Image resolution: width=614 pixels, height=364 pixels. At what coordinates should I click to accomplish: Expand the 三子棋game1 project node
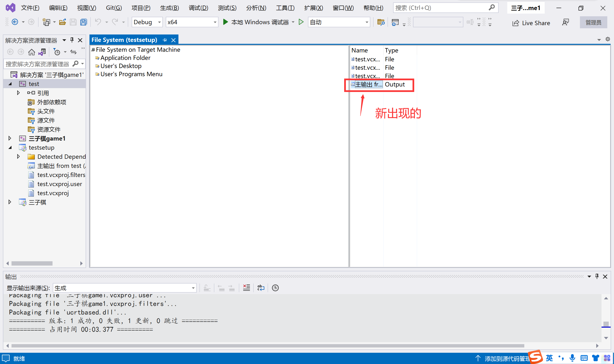point(10,138)
